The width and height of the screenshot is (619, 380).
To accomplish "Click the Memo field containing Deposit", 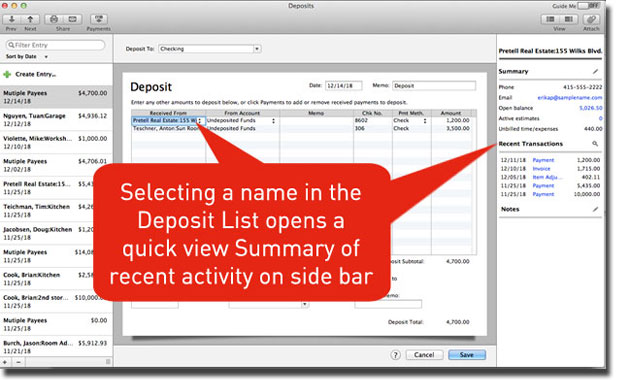I will pyautogui.click(x=434, y=86).
